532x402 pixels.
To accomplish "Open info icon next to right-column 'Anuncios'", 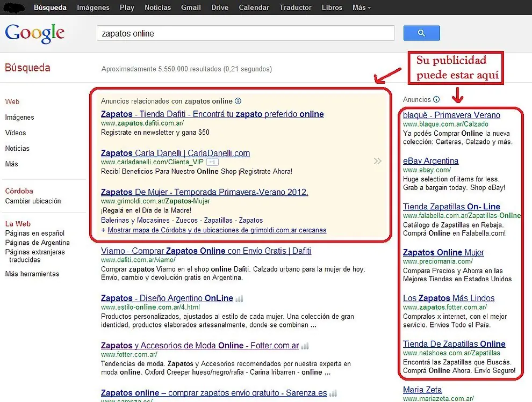I will pos(436,99).
